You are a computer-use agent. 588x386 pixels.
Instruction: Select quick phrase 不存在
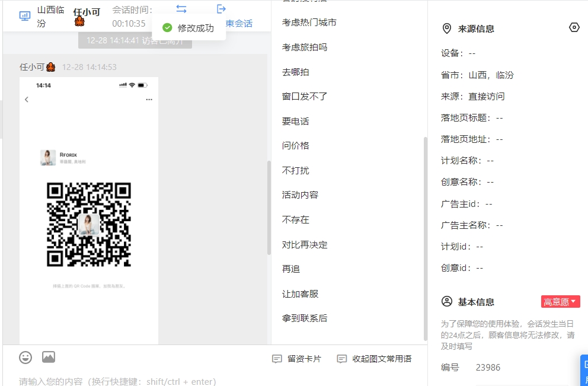coord(296,219)
